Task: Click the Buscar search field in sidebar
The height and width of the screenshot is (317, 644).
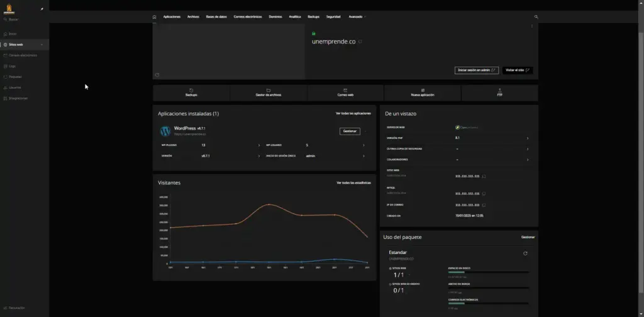Action: point(25,19)
